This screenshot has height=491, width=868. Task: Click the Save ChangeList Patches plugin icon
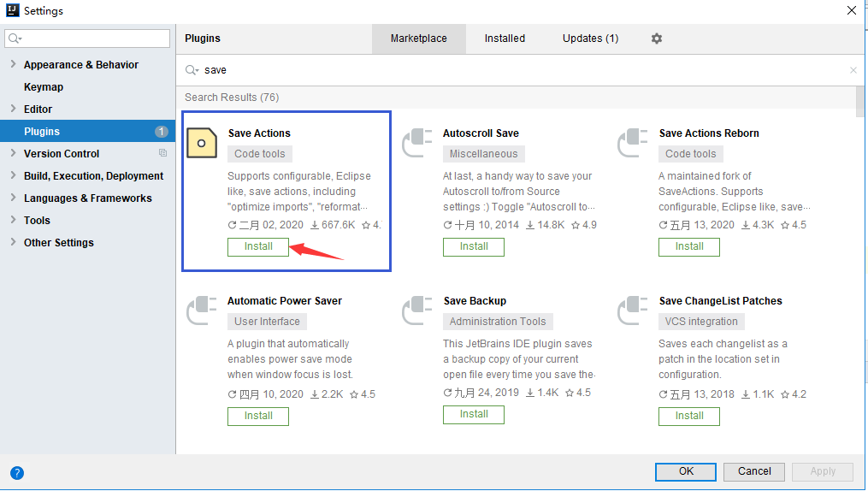(632, 311)
